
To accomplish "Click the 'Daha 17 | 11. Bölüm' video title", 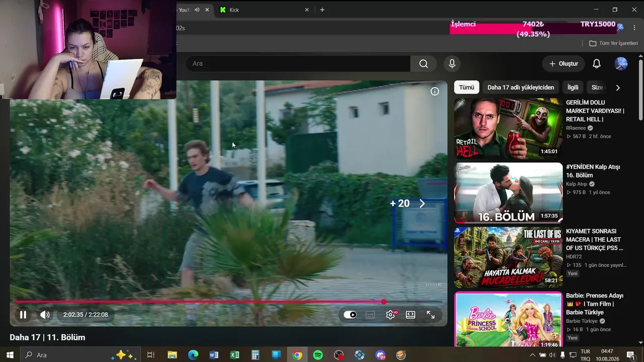I will (47, 337).
